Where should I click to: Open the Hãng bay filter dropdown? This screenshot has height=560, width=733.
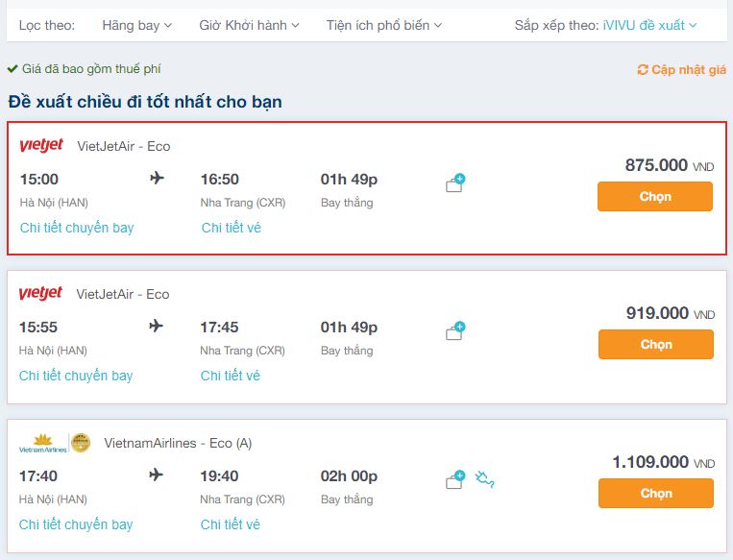tap(136, 25)
